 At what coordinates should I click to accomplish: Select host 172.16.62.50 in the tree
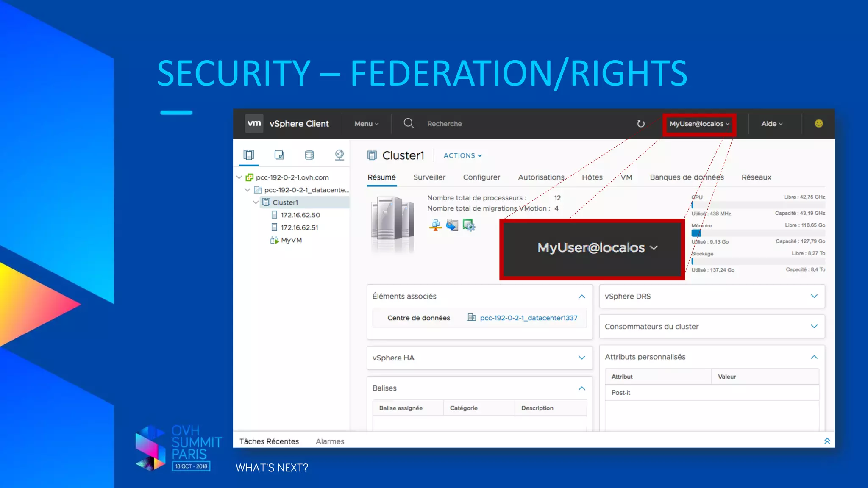click(300, 215)
